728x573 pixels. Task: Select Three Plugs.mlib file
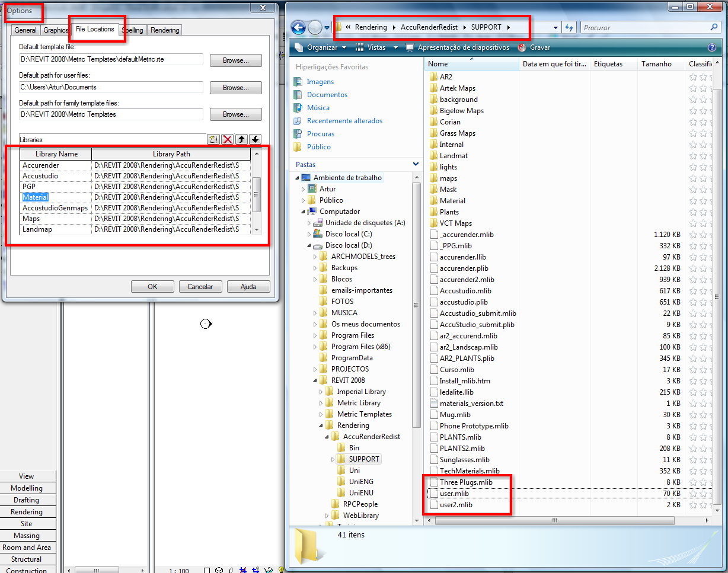click(x=466, y=482)
